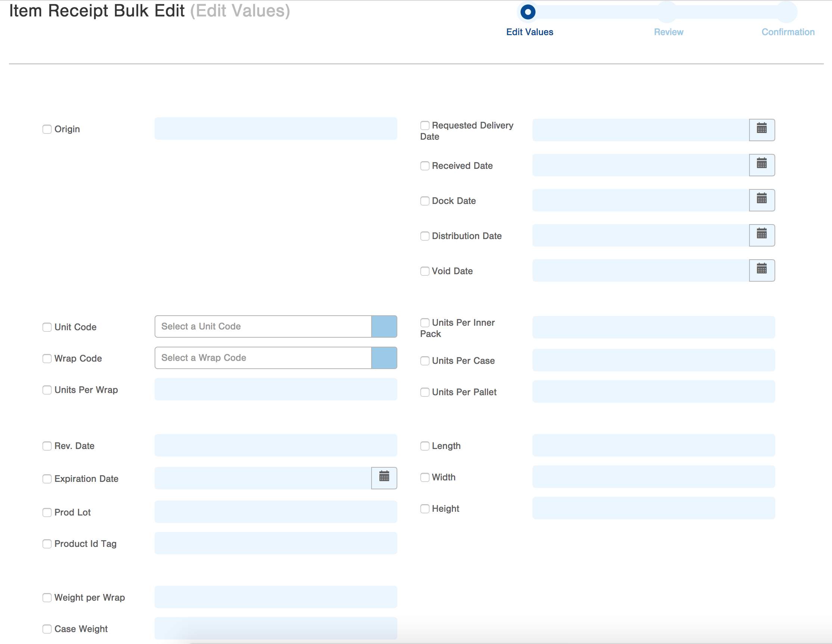This screenshot has width=832, height=644.
Task: Expand the Wrap Code dropdown arrow
Action: (x=384, y=357)
